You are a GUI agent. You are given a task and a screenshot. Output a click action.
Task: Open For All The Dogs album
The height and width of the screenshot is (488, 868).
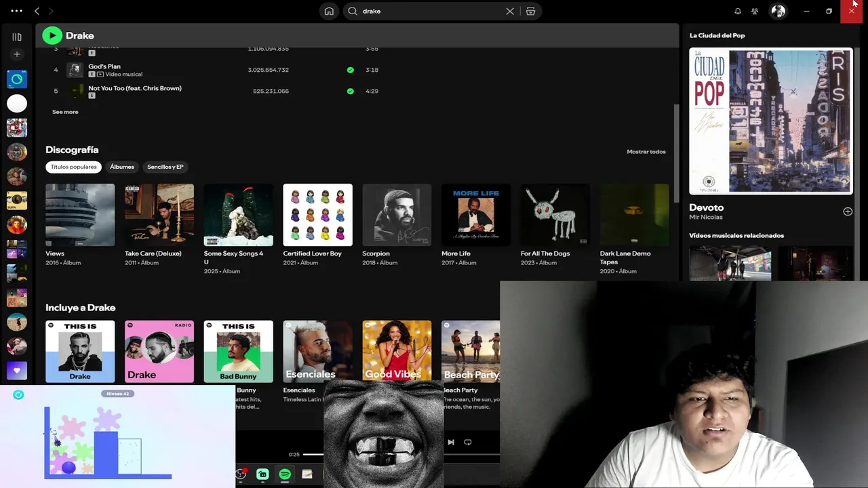point(555,215)
